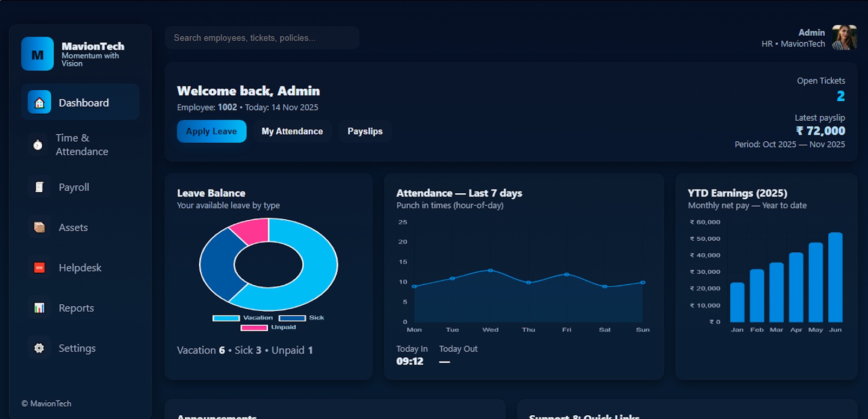Toggle Sick legend in Leave Balance chart
The width and height of the screenshot is (868, 419).
pos(301,318)
